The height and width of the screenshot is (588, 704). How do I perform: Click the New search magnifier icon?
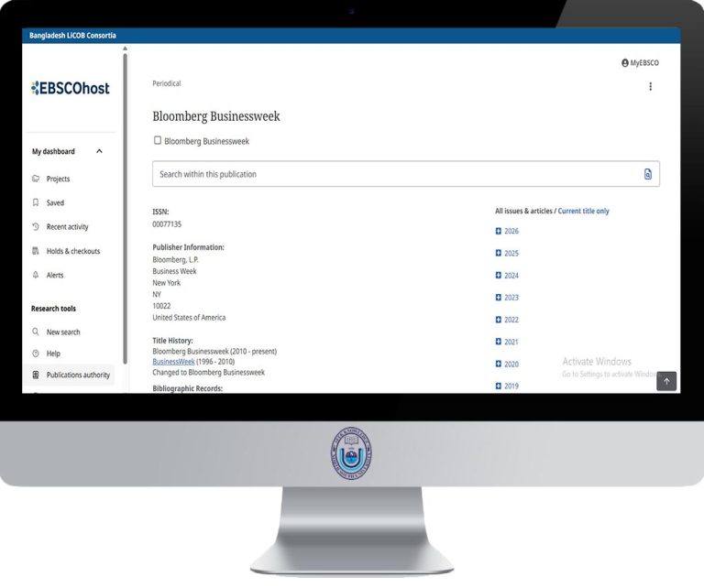[36, 332]
